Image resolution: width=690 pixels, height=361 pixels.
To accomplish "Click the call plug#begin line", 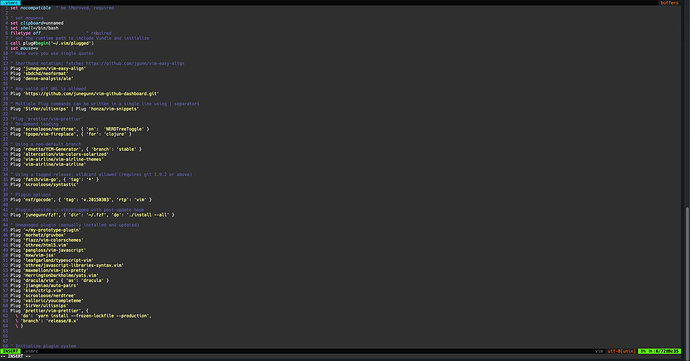I will 52,43.
